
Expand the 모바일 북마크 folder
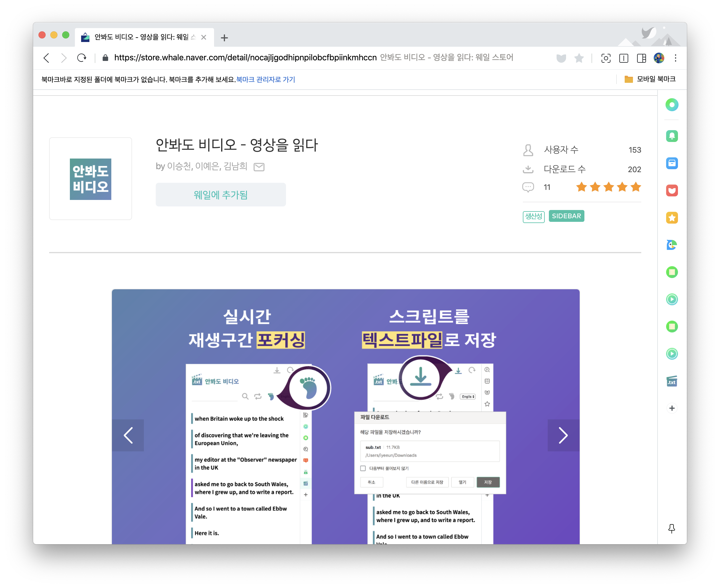pyautogui.click(x=650, y=79)
